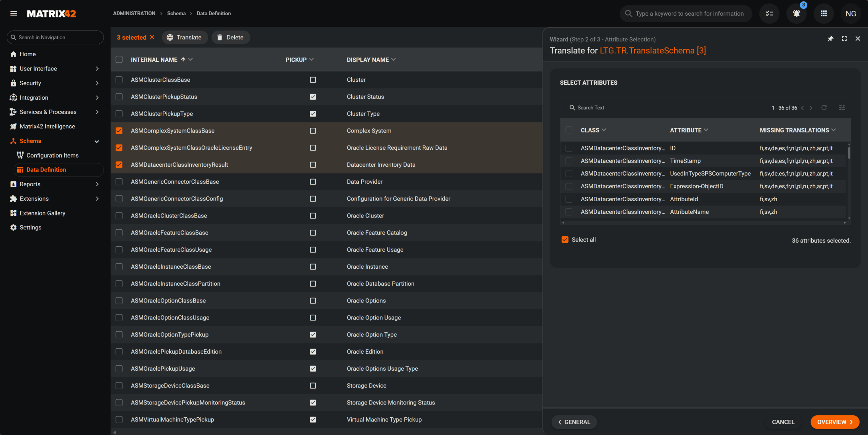This screenshot has height=435, width=868.
Task: Uncheck ASMDatacenterClassInventoryResult row checkbox
Action: pyautogui.click(x=119, y=165)
